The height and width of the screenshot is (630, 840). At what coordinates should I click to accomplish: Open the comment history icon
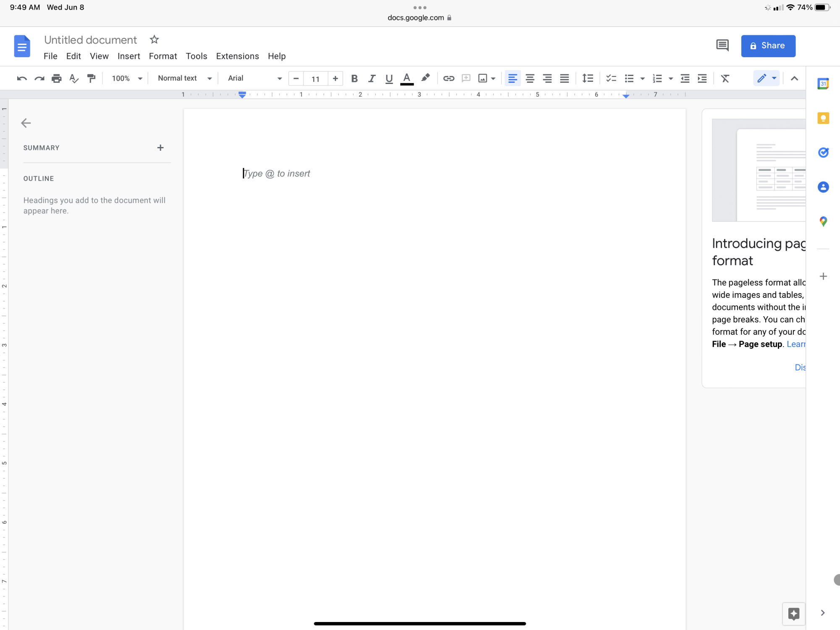click(722, 45)
